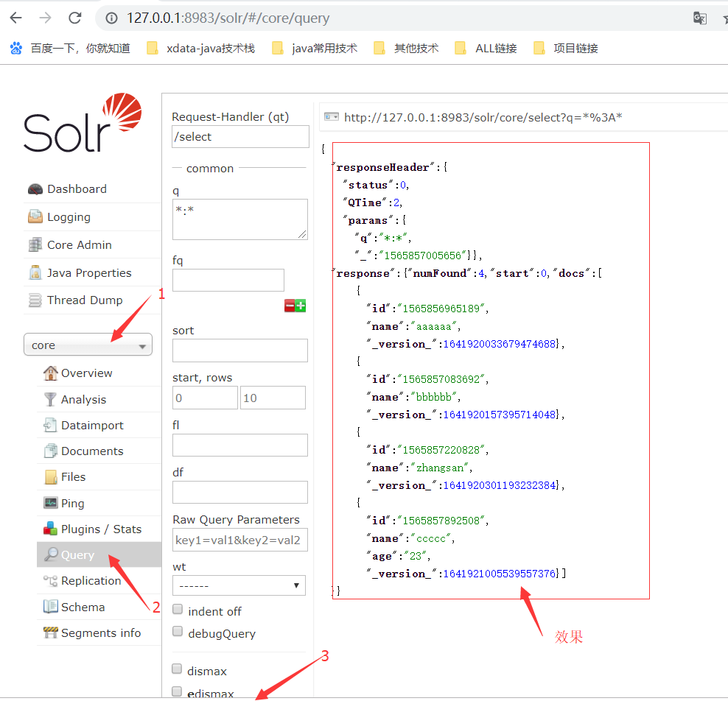Open Segments info
This screenshot has height=701, width=728.
point(101,633)
